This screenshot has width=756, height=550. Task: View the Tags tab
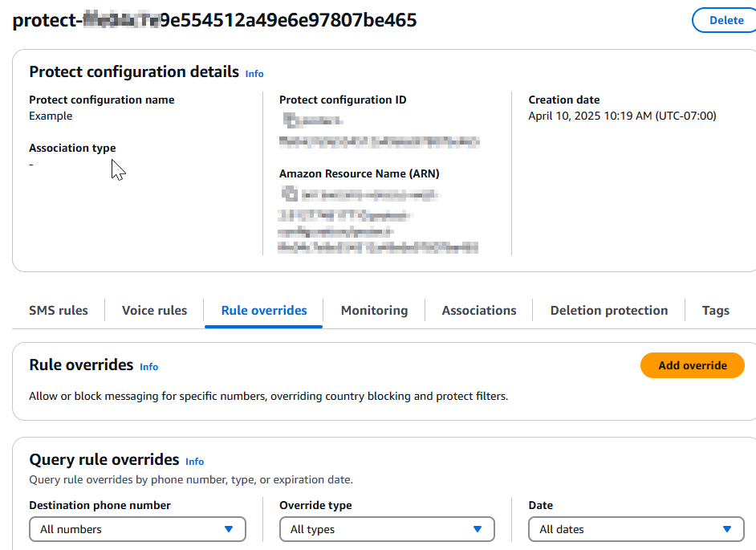pyautogui.click(x=715, y=311)
